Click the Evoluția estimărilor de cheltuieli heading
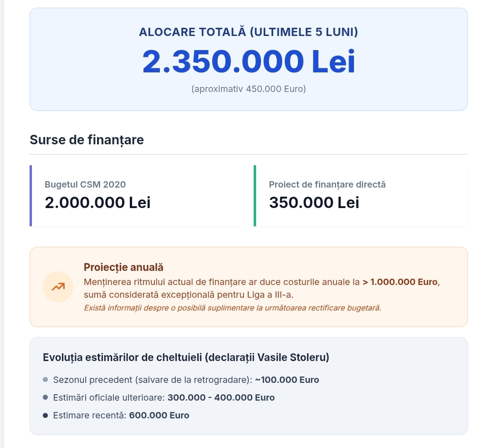Viewport: 482px width, 448px height. [186, 357]
